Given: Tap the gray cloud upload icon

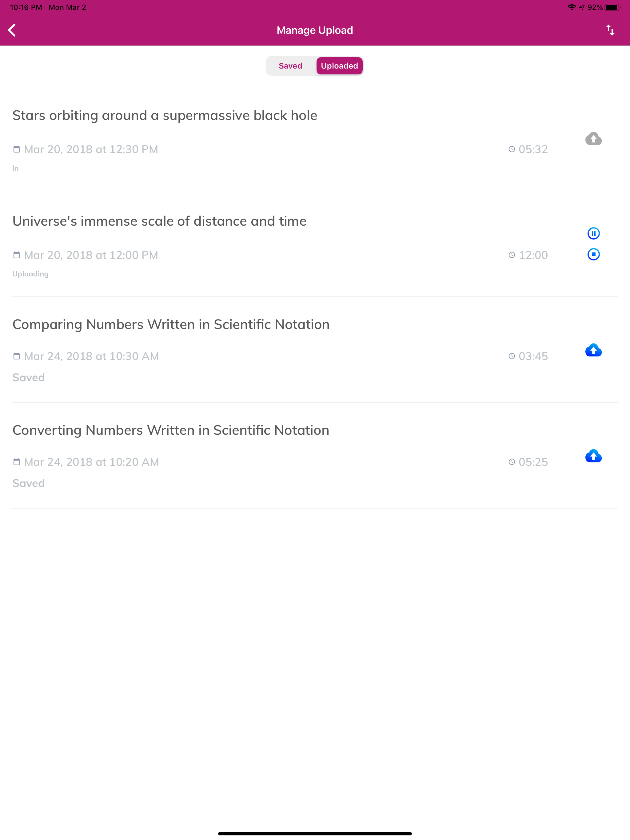Looking at the screenshot, I should pos(593,139).
